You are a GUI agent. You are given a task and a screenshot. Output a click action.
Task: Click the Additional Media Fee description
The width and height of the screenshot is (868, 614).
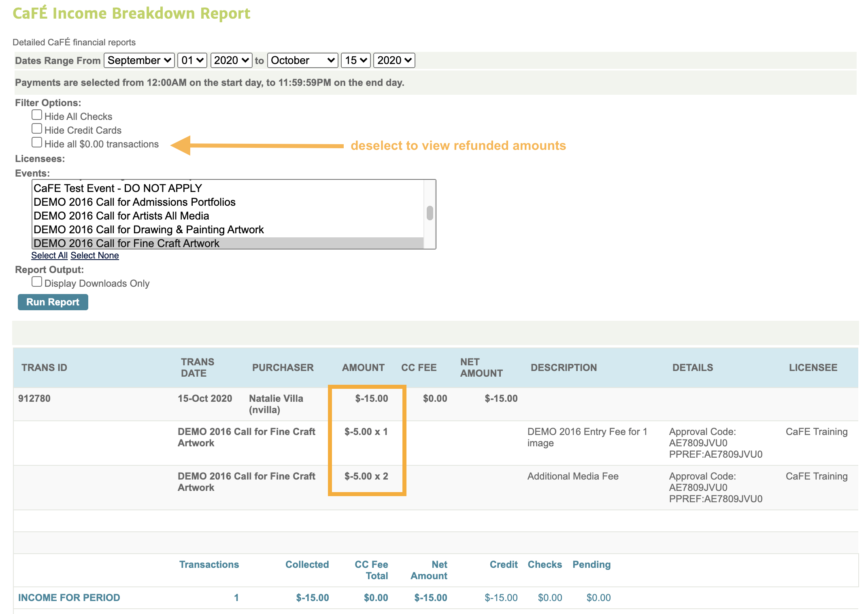(573, 476)
